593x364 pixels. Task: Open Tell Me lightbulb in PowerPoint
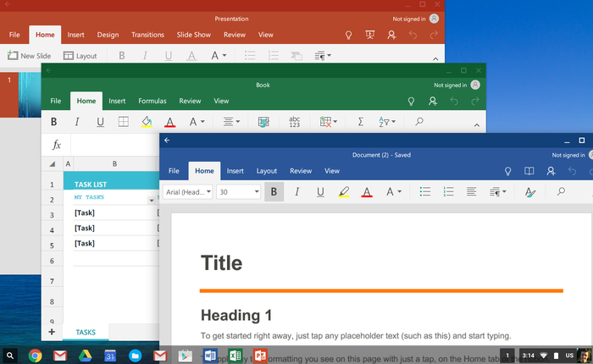coord(349,36)
